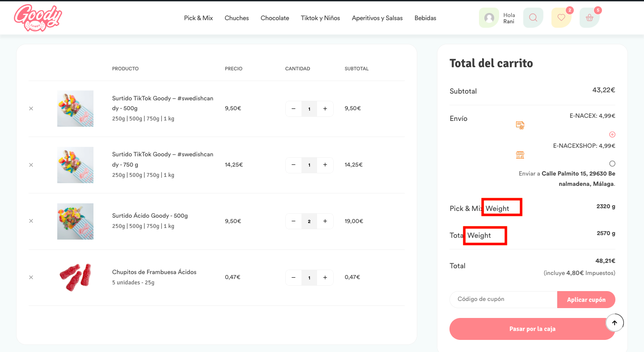The height and width of the screenshot is (352, 644).
Task: Remove Surtido TikTok Goody 500g from cart
Action: [x=31, y=108]
